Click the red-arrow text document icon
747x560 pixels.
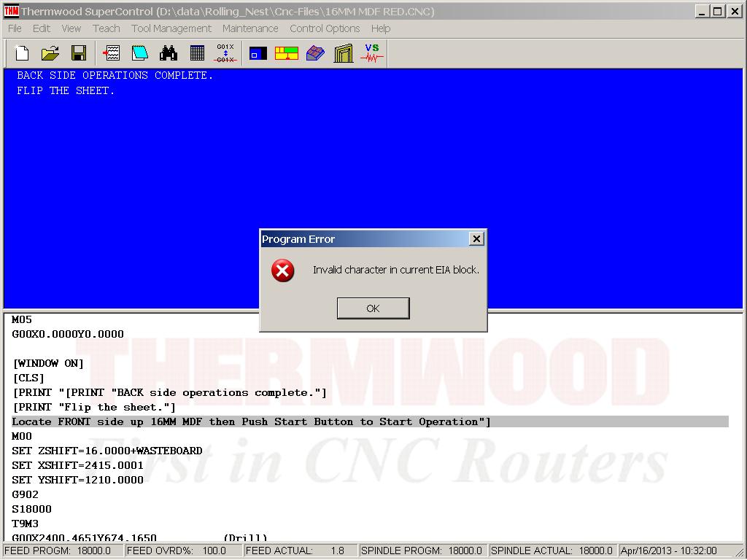tap(112, 53)
